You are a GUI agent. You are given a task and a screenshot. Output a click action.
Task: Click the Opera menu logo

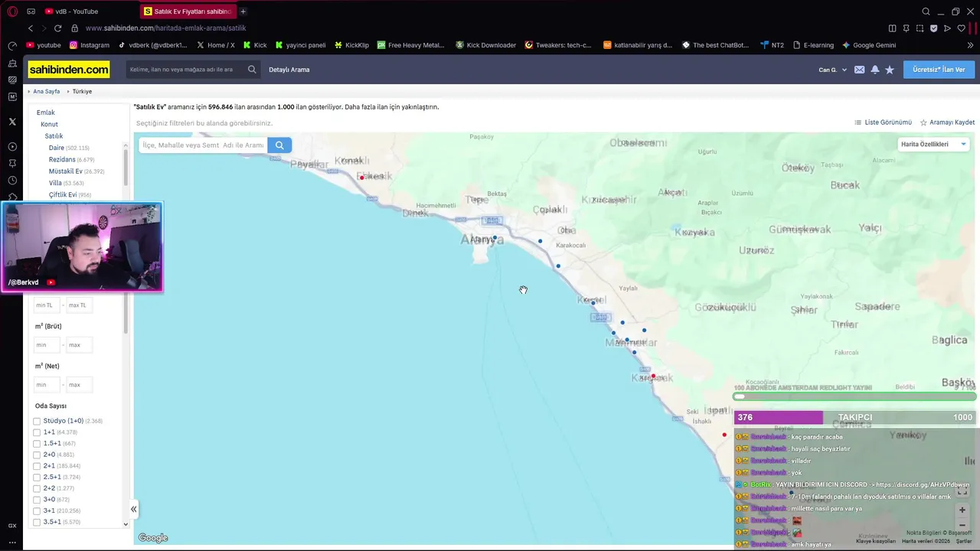pyautogui.click(x=12, y=11)
